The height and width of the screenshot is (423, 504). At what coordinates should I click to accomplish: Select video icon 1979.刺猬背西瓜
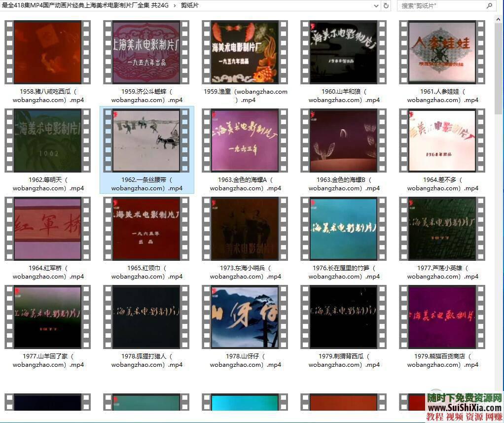click(344, 317)
